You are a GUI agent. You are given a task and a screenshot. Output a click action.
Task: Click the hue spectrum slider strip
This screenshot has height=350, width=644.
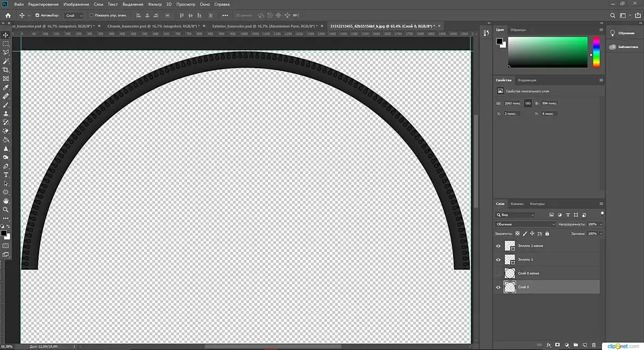click(x=597, y=52)
